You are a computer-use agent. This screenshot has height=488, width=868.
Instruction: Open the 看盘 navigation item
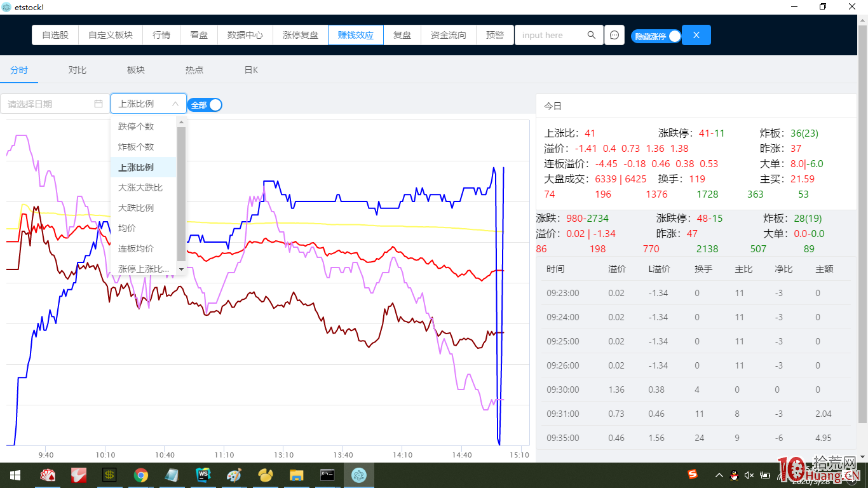(199, 35)
